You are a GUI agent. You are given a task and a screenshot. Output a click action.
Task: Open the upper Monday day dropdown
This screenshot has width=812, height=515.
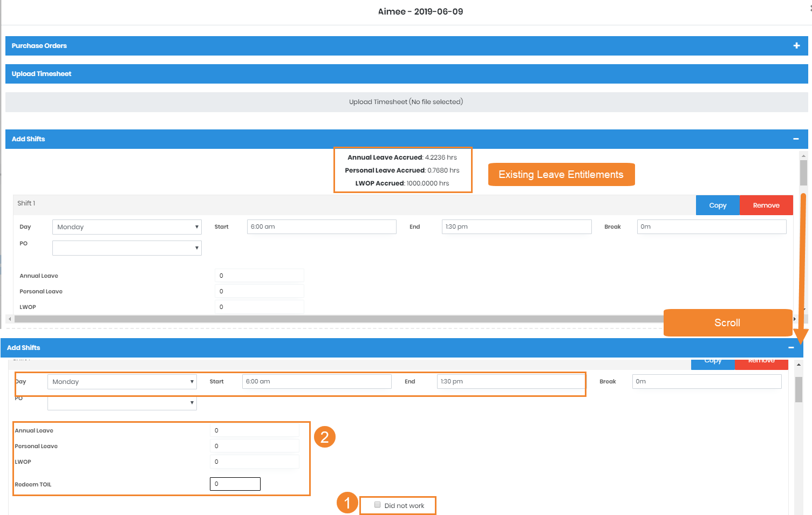coord(127,227)
